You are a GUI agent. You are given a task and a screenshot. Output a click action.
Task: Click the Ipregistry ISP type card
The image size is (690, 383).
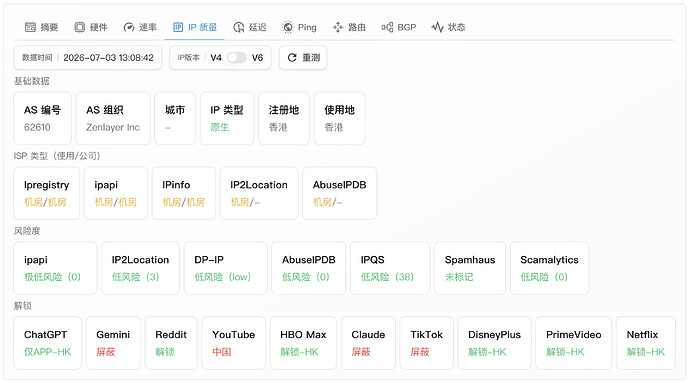(x=47, y=193)
